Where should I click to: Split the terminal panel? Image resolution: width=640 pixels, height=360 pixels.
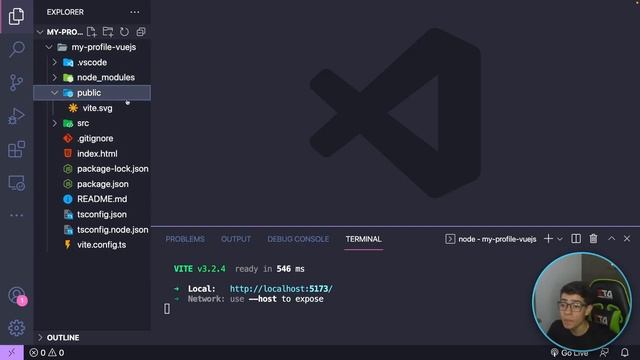(x=576, y=239)
